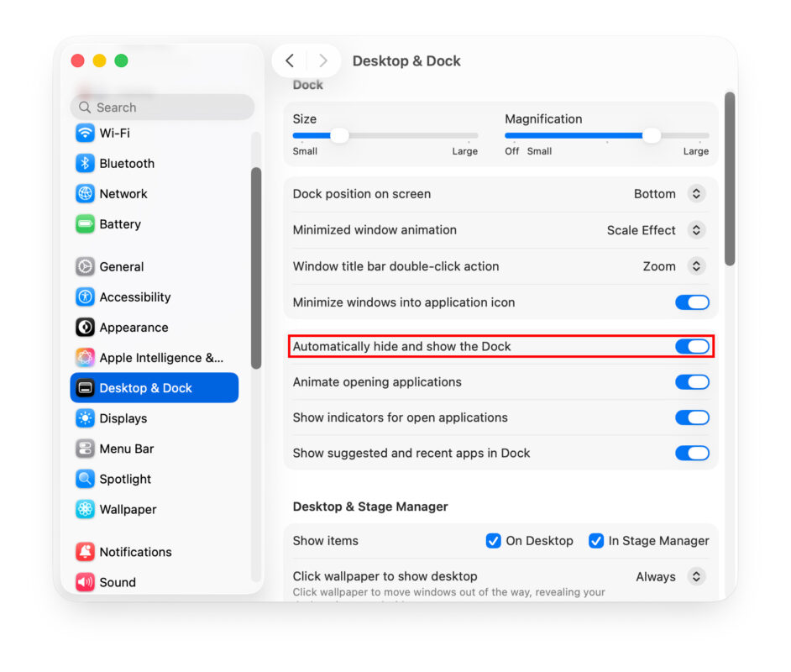Click in the Search field
The width and height of the screenshot is (791, 672).
pyautogui.click(x=162, y=108)
